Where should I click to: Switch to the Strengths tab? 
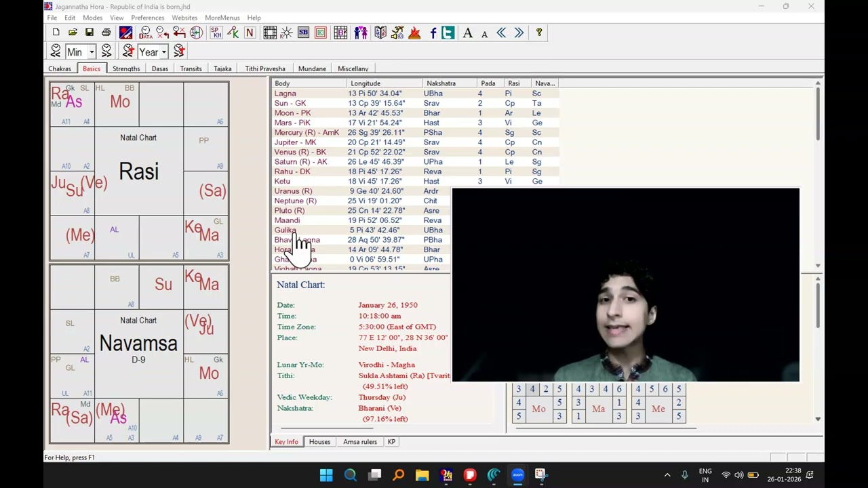[x=126, y=68]
